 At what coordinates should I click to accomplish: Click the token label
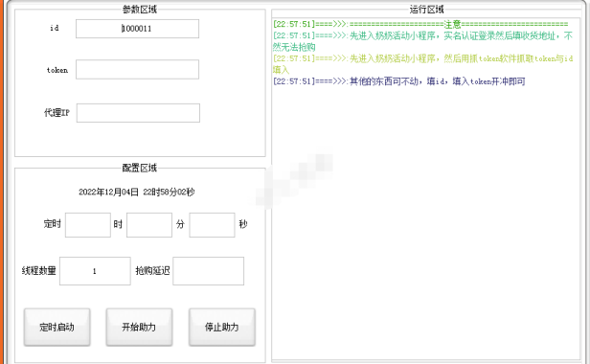[57, 70]
